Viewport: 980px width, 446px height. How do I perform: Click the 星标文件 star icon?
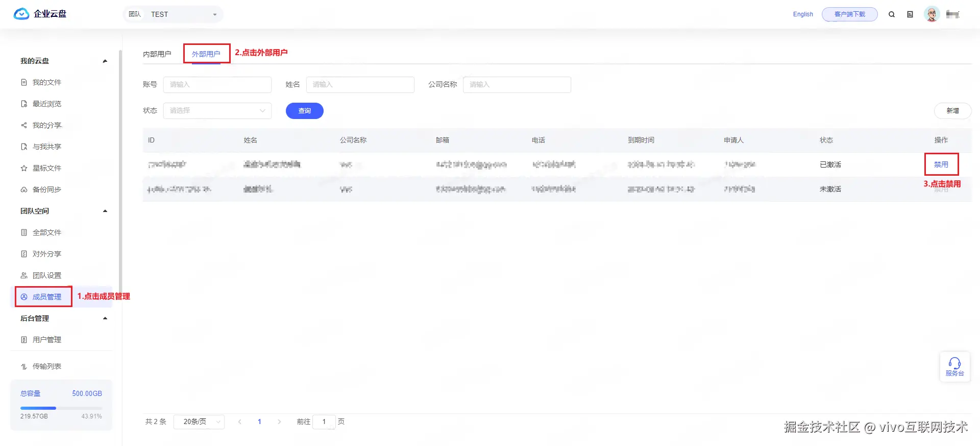24,168
